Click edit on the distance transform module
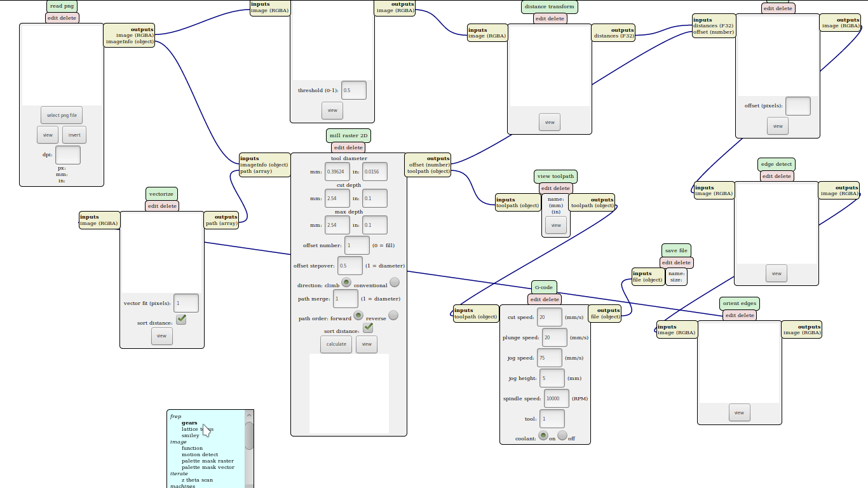The height and width of the screenshot is (488, 868). (x=540, y=18)
